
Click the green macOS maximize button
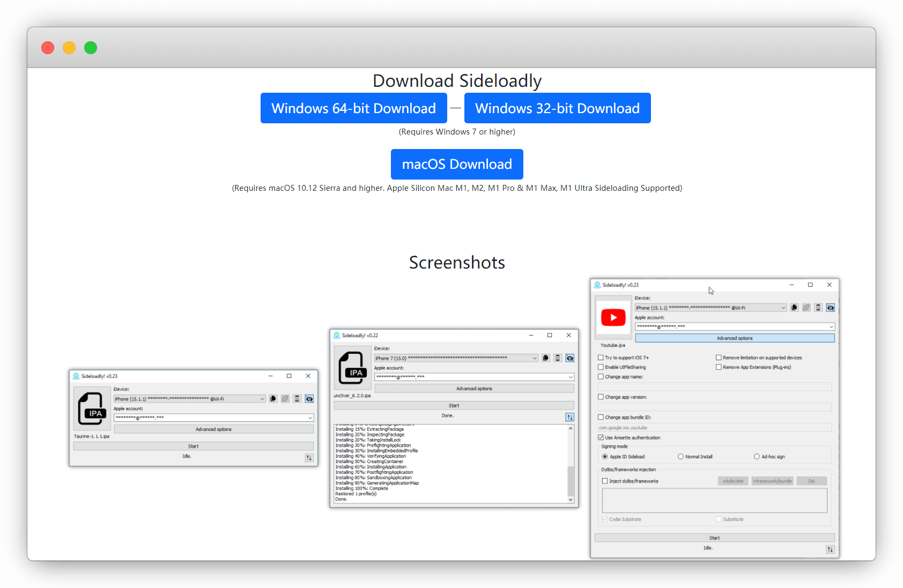point(91,48)
